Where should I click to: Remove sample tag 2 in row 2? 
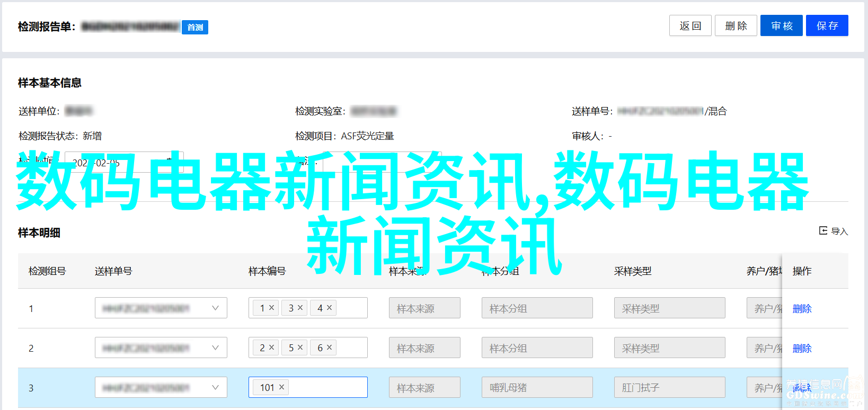[x=272, y=347]
